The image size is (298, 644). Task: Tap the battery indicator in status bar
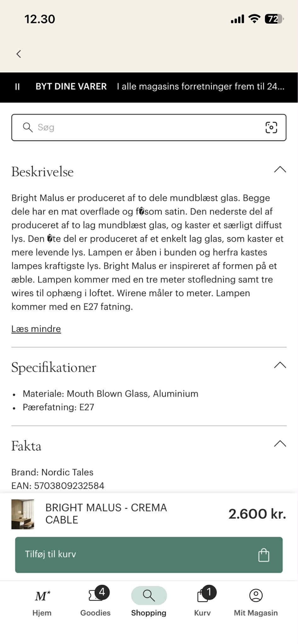point(274,19)
